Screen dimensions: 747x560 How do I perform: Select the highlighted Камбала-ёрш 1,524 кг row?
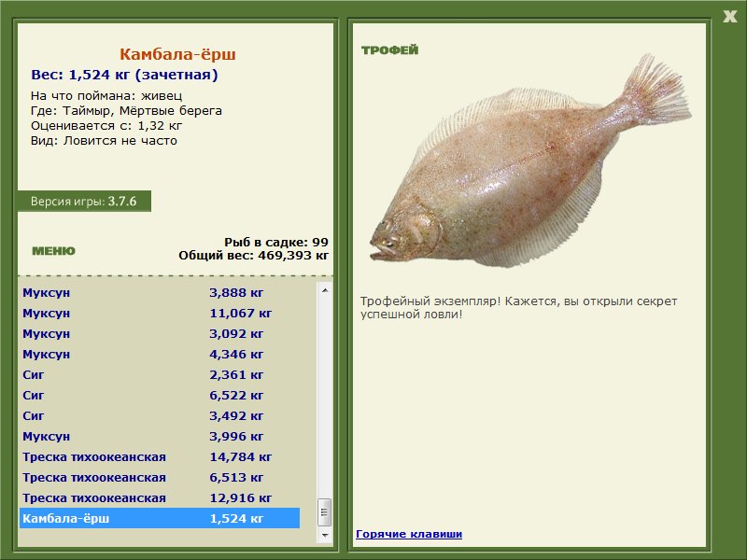click(x=160, y=518)
